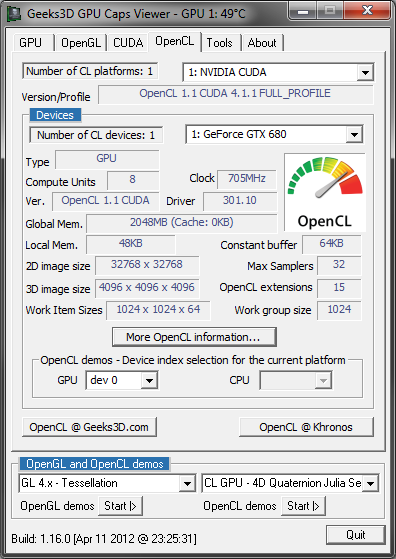Click the OpenGL and OpenCL demos label
This screenshot has width=396, height=559.
[94, 464]
